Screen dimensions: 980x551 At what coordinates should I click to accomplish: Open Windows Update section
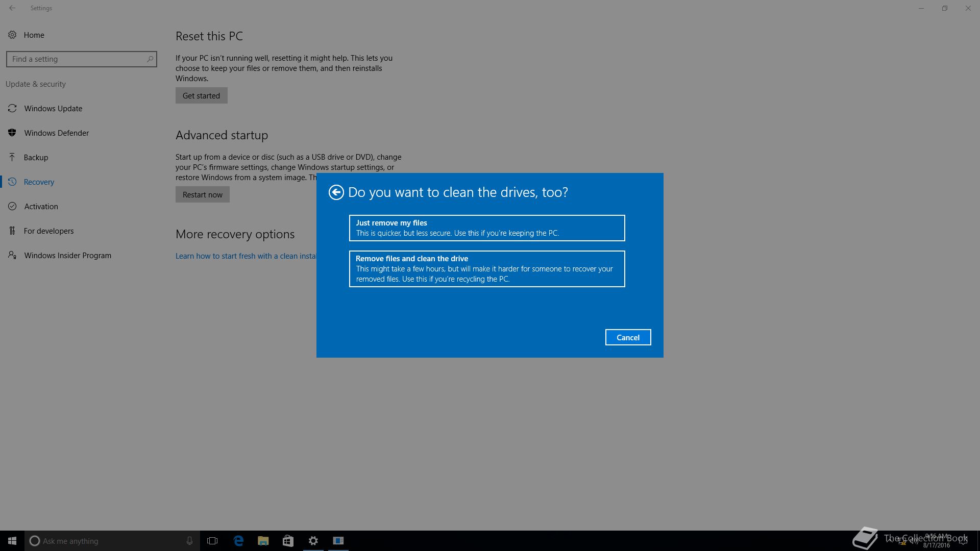click(x=53, y=109)
